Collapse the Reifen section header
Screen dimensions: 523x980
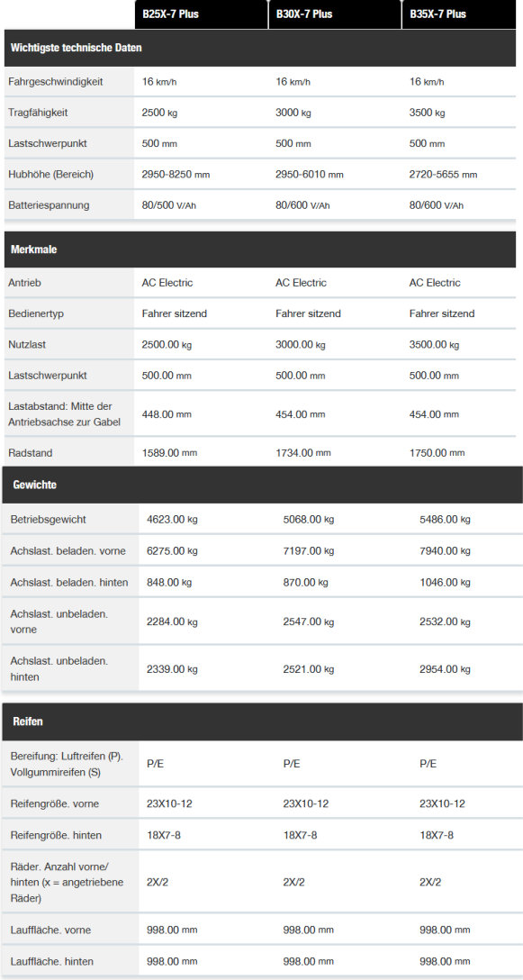(x=263, y=721)
